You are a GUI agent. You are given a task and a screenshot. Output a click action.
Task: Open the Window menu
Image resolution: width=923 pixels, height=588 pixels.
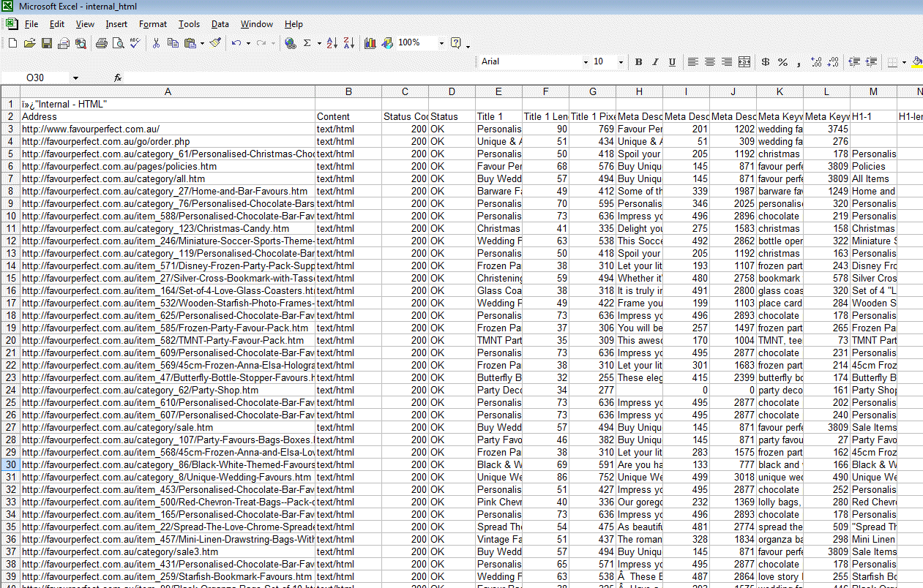(x=257, y=24)
